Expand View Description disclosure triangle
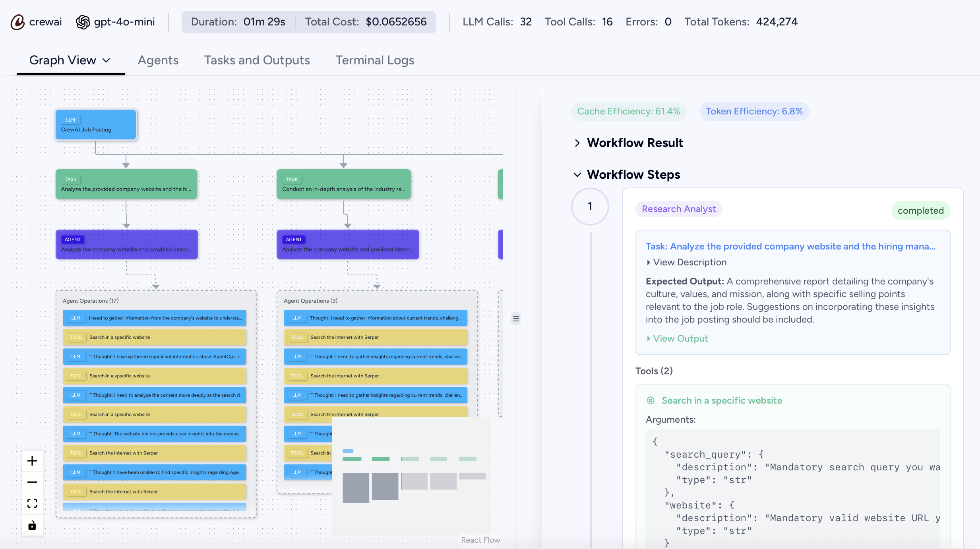 click(649, 262)
